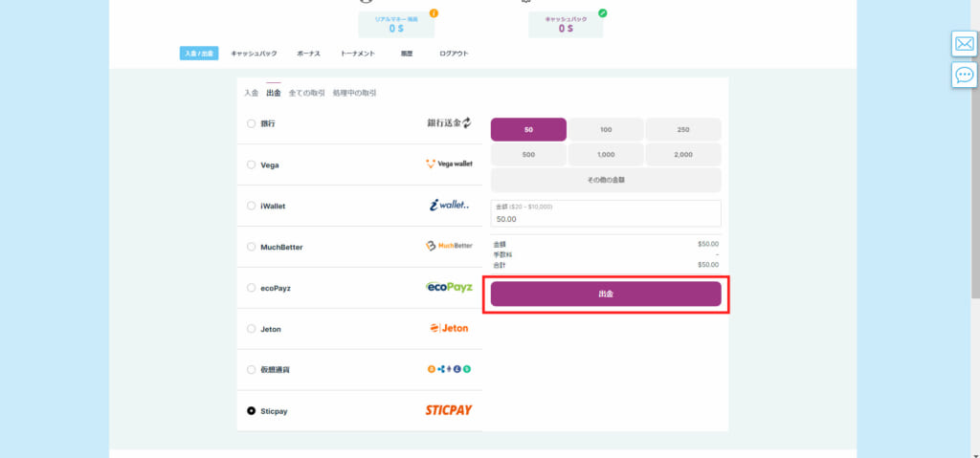Click the 金額 label in the summary
The image size is (980, 458).
(500, 245)
